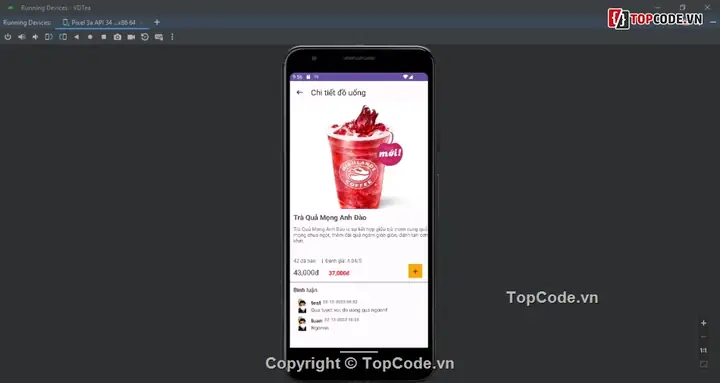720x383 pixels.
Task: Click the emulator Home circle icon
Action: 90,37
